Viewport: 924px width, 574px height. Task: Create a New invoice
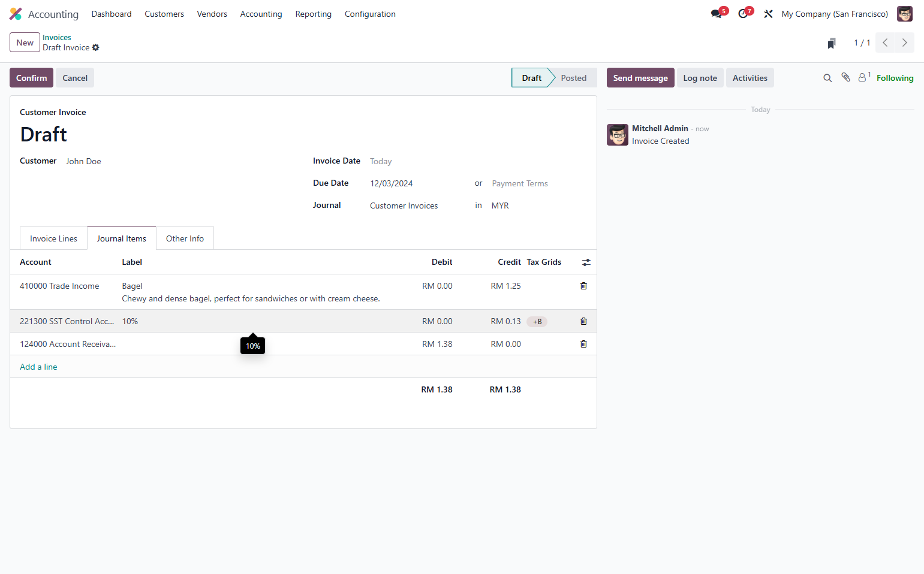coord(25,43)
